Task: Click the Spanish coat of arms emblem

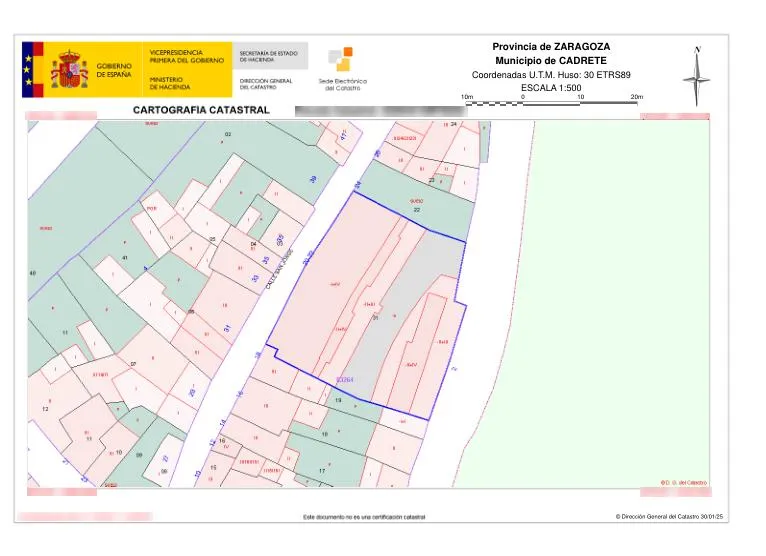Action: [69, 69]
